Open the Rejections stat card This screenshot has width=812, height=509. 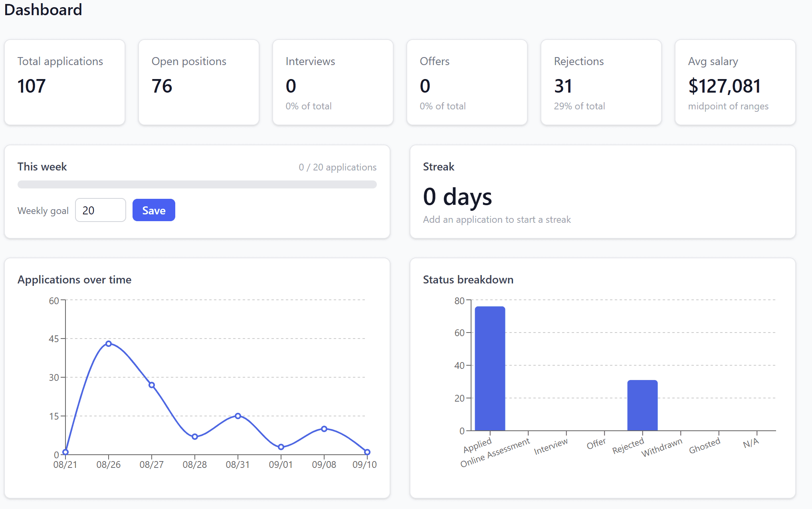[x=601, y=82]
